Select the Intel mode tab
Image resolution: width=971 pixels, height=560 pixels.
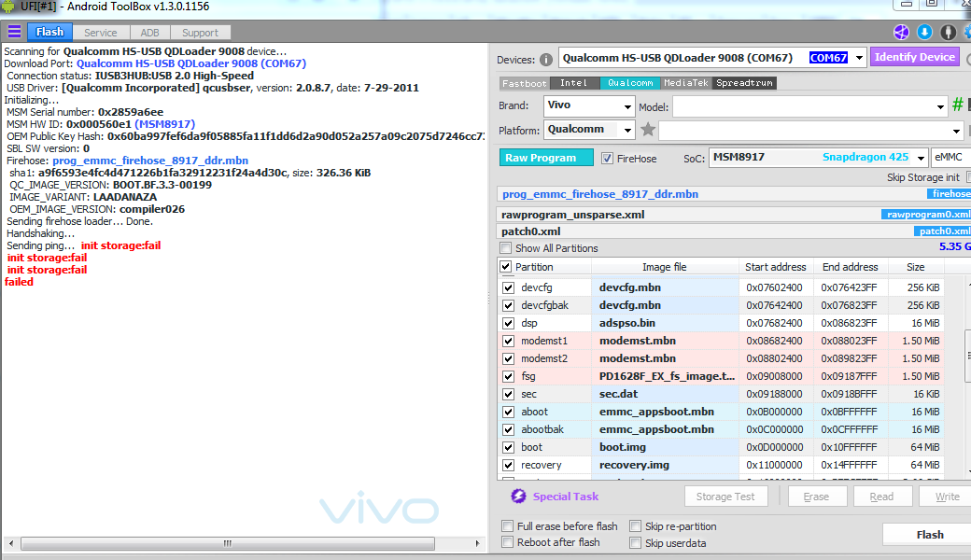pyautogui.click(x=574, y=83)
